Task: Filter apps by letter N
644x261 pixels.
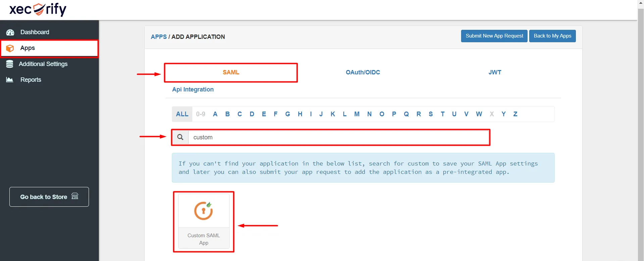Action: pos(369,114)
